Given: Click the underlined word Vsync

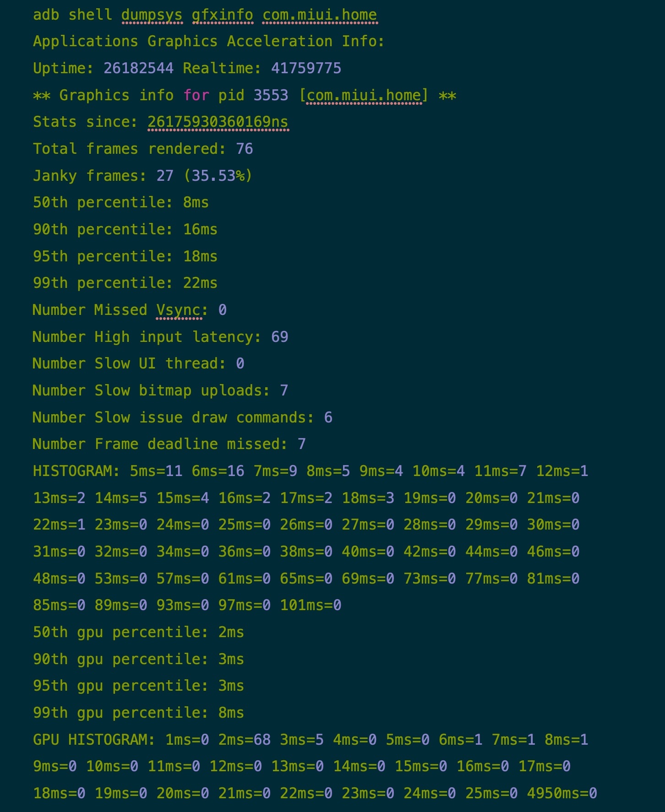Looking at the screenshot, I should (178, 310).
